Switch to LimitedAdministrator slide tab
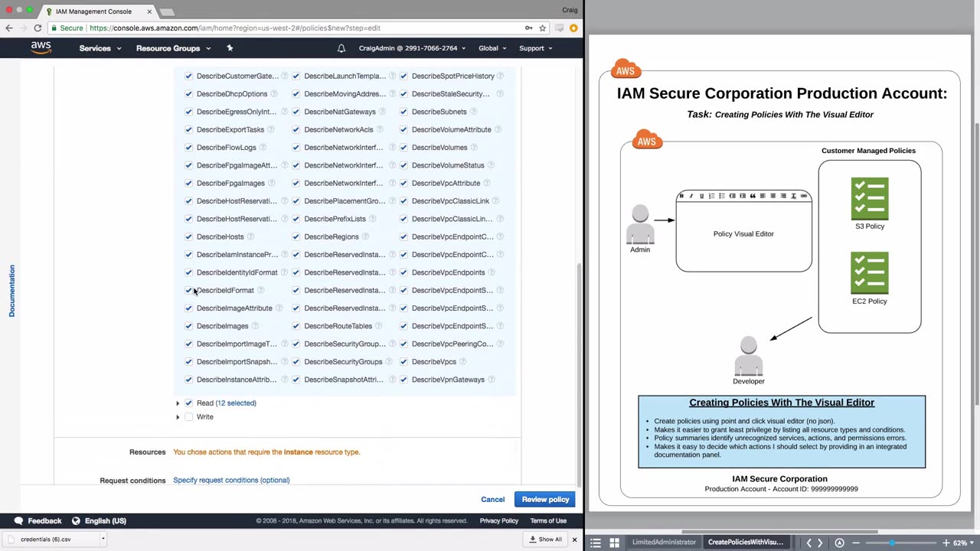 [x=664, y=543]
